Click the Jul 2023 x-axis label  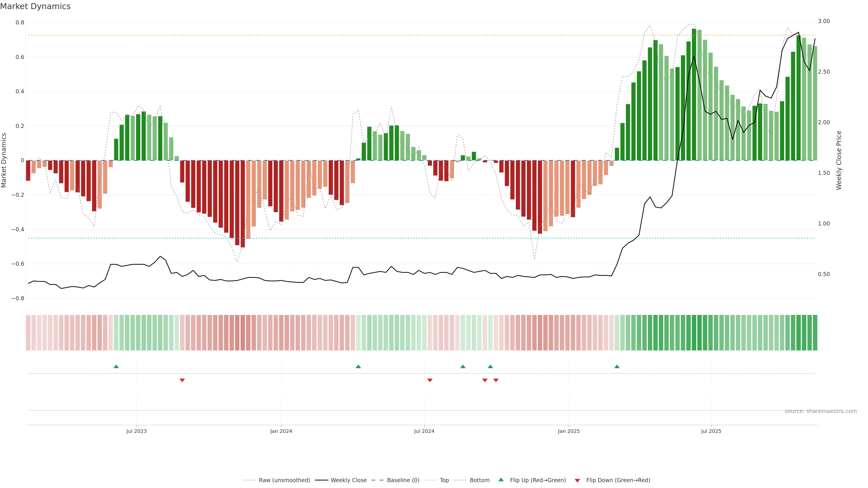pyautogui.click(x=137, y=431)
